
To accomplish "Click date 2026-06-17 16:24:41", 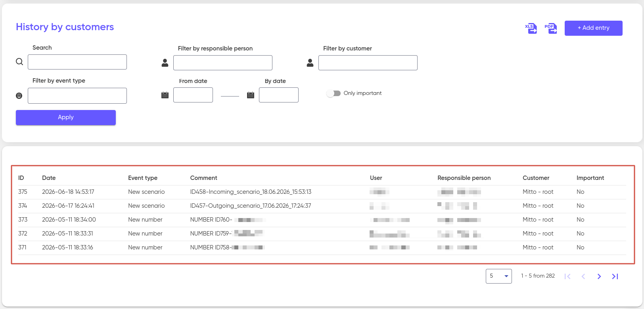I will tap(68, 206).
